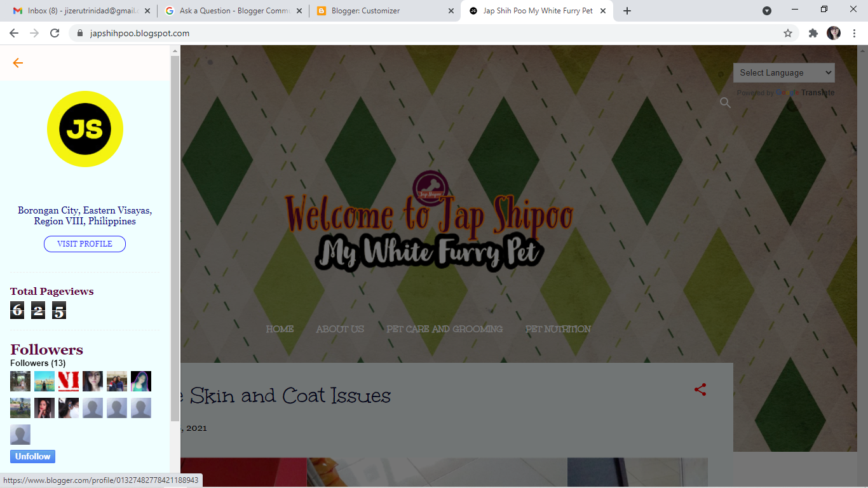Click the sidebar vertical scrollbar

click(175, 238)
